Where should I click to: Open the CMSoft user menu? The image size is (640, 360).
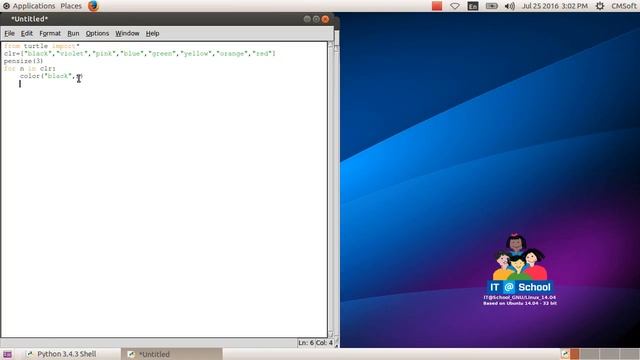pyautogui.click(x=624, y=6)
